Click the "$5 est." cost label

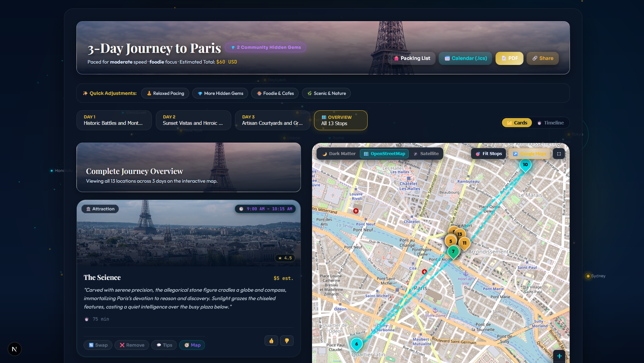coord(283,278)
